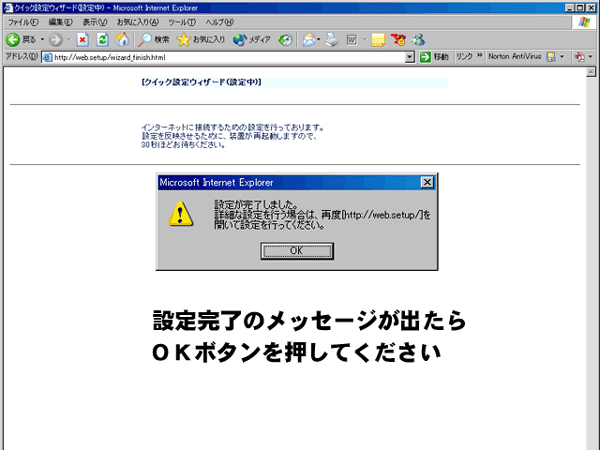Open the Mail icon dropdown arrow
Viewport: 600px width, 450px height.
pyautogui.click(x=318, y=39)
